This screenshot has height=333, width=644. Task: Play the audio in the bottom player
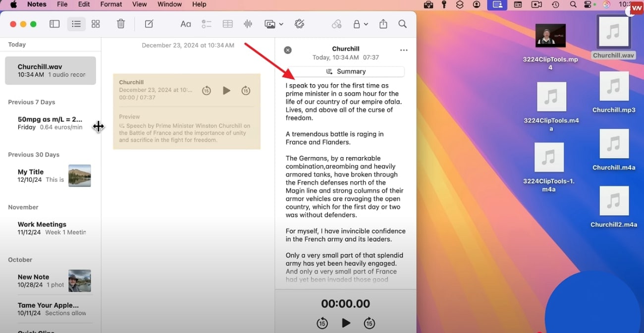point(346,323)
